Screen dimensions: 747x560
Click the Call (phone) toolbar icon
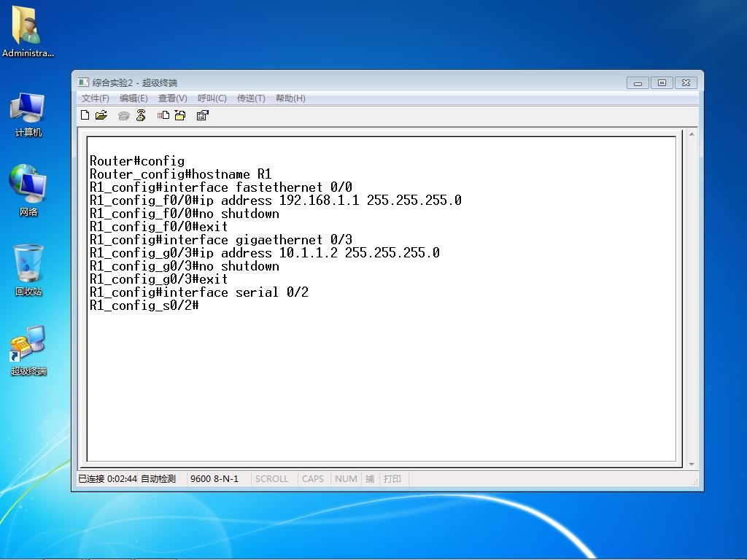pos(124,116)
